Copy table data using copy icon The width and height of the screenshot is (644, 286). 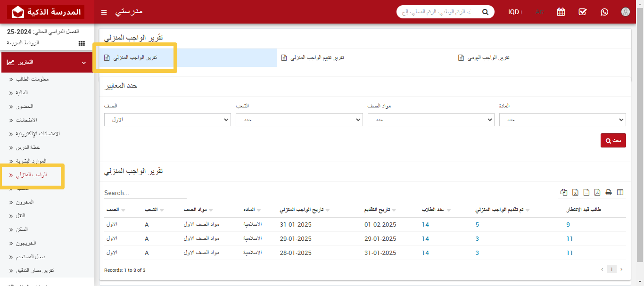pyautogui.click(x=564, y=192)
